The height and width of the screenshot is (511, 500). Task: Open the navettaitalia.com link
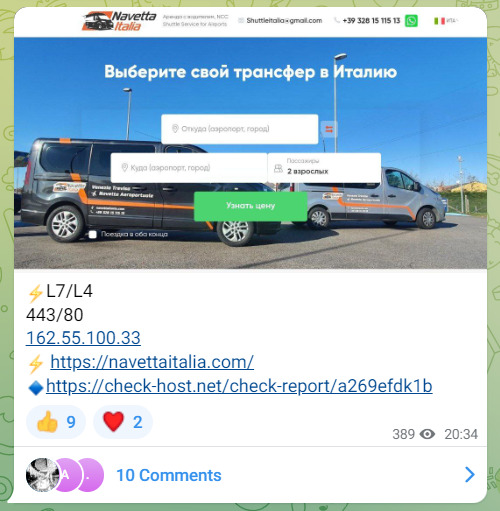(152, 362)
